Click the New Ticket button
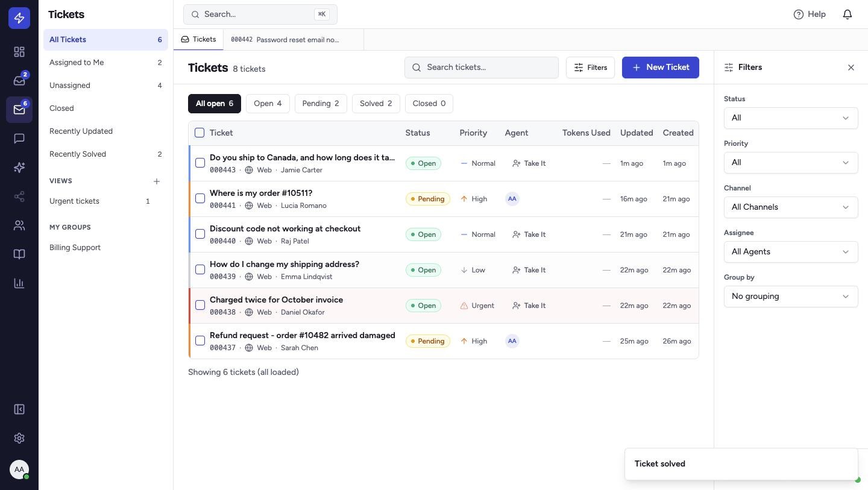 click(x=661, y=68)
